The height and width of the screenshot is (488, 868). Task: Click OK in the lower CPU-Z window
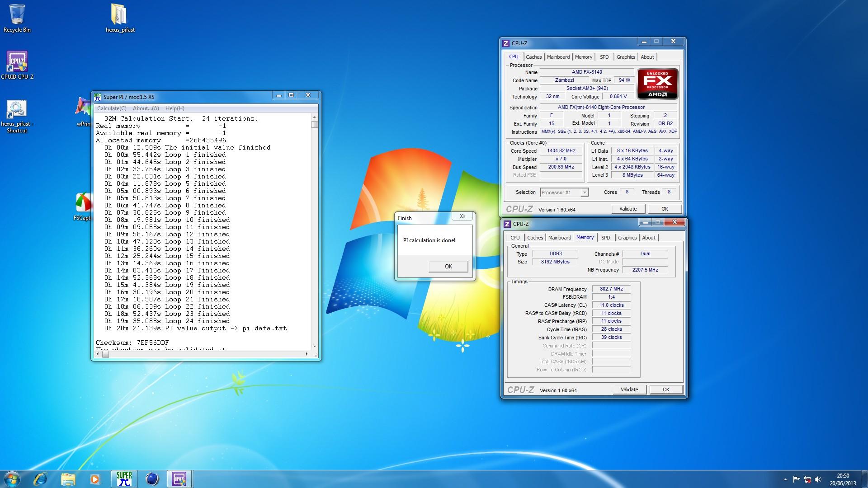coord(666,389)
